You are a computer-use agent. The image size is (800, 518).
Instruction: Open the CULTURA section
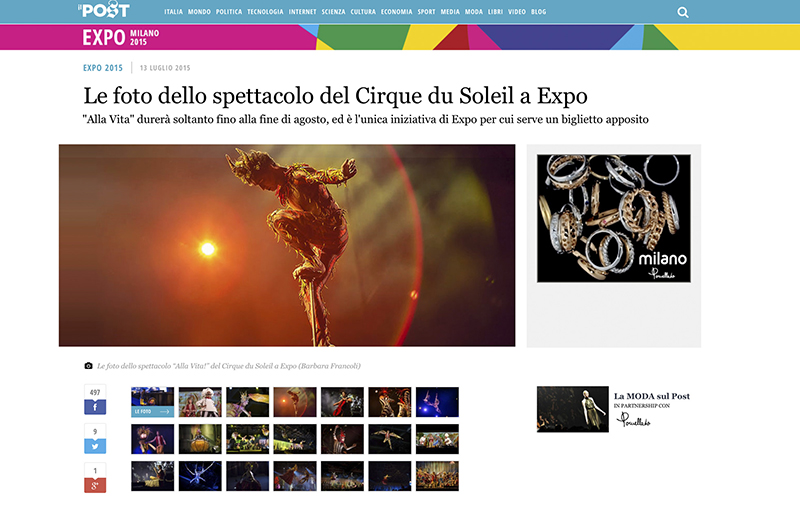pos(363,12)
